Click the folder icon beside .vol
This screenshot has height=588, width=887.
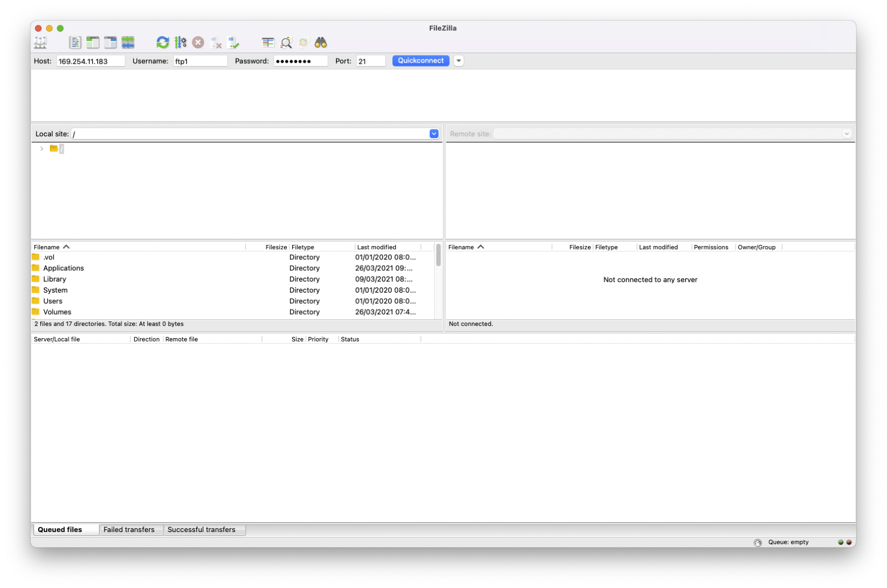point(36,257)
